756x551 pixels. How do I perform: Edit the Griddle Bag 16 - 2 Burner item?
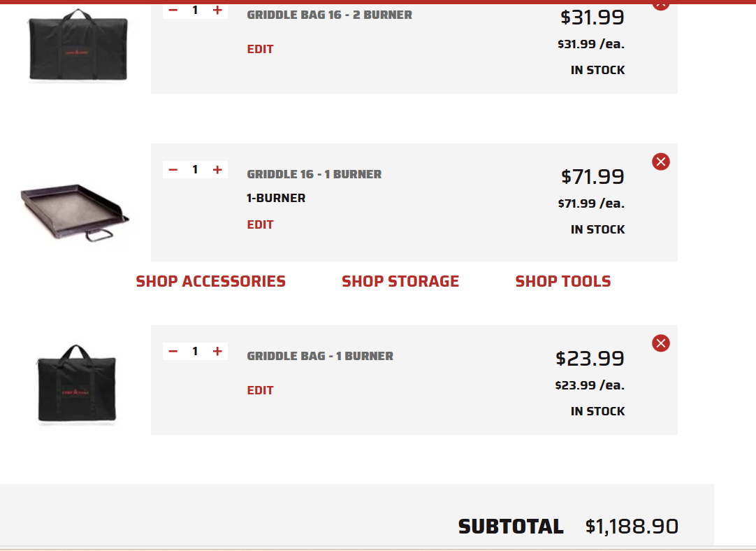(x=261, y=49)
